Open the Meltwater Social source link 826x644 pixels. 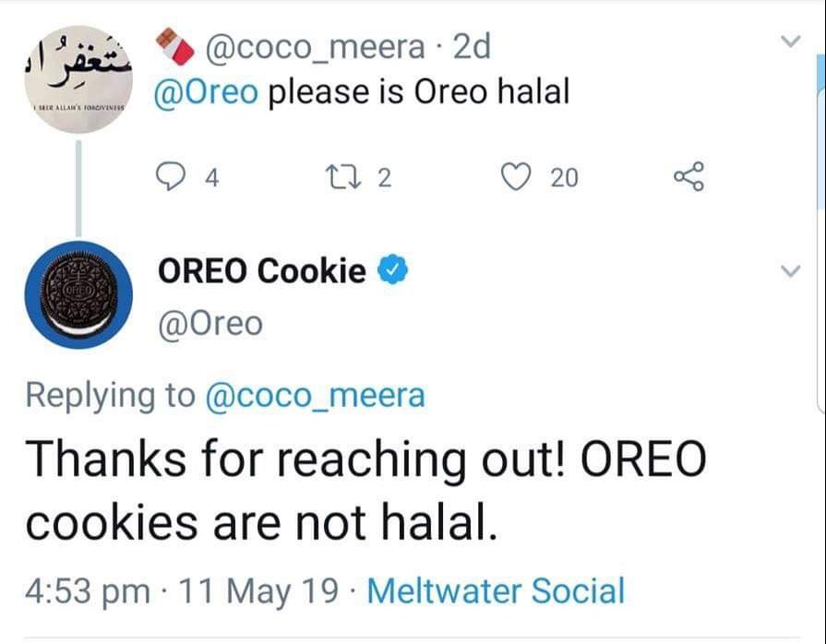tap(496, 590)
